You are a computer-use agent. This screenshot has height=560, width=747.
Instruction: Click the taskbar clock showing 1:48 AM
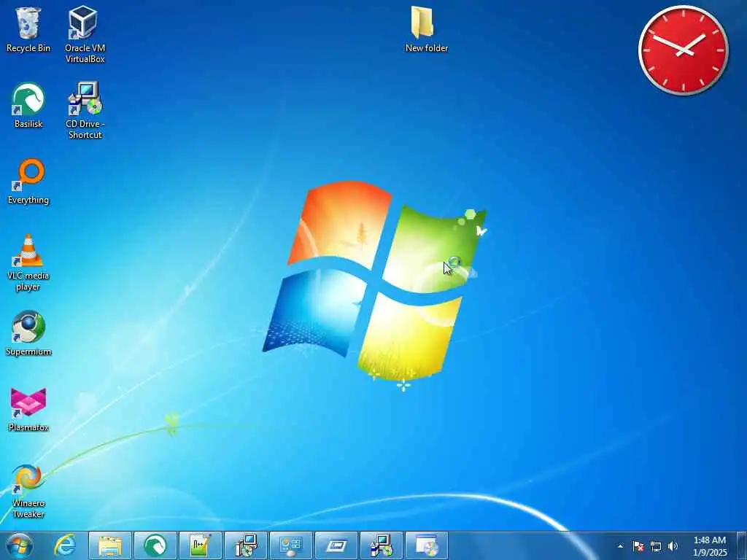710,546
